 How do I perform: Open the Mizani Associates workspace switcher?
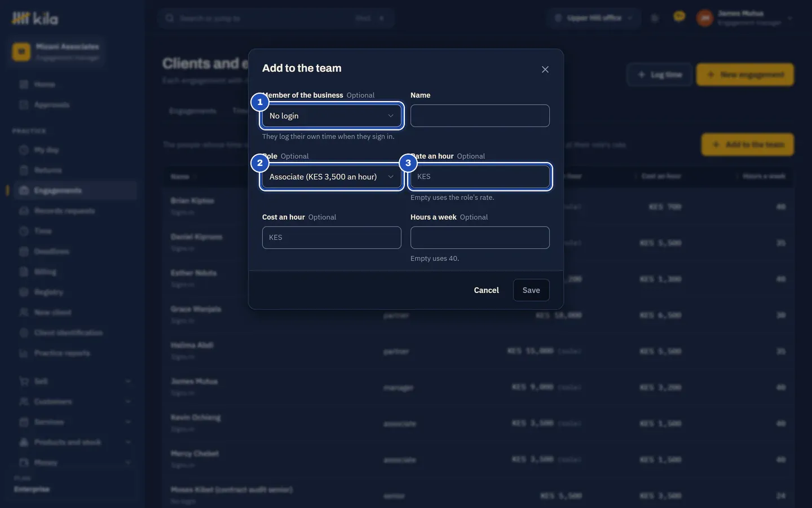coord(57,51)
